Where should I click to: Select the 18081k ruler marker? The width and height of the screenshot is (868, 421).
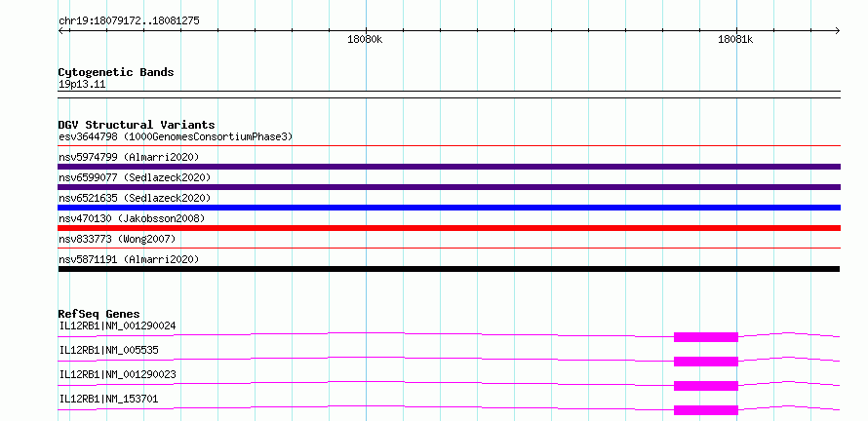point(735,39)
